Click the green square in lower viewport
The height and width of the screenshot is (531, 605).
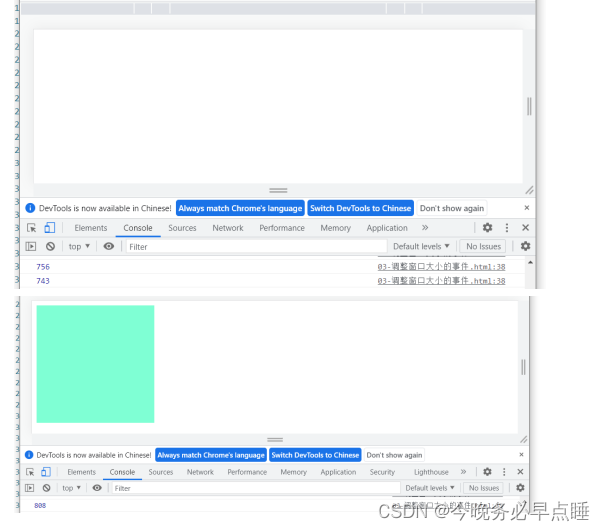(95, 364)
